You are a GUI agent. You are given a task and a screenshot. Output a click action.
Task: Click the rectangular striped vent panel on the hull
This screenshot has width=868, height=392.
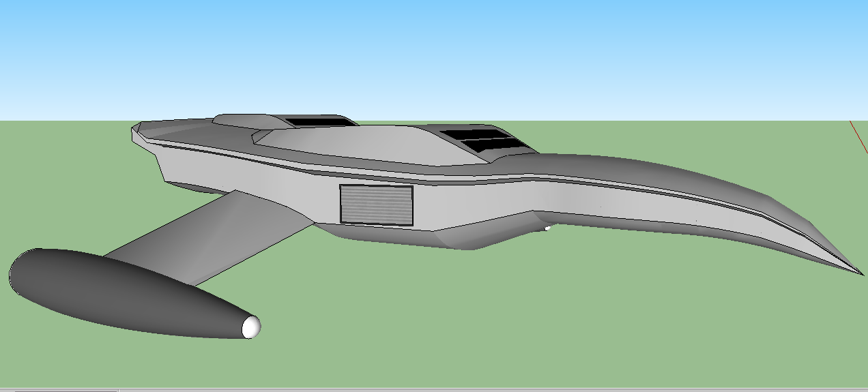(x=377, y=205)
